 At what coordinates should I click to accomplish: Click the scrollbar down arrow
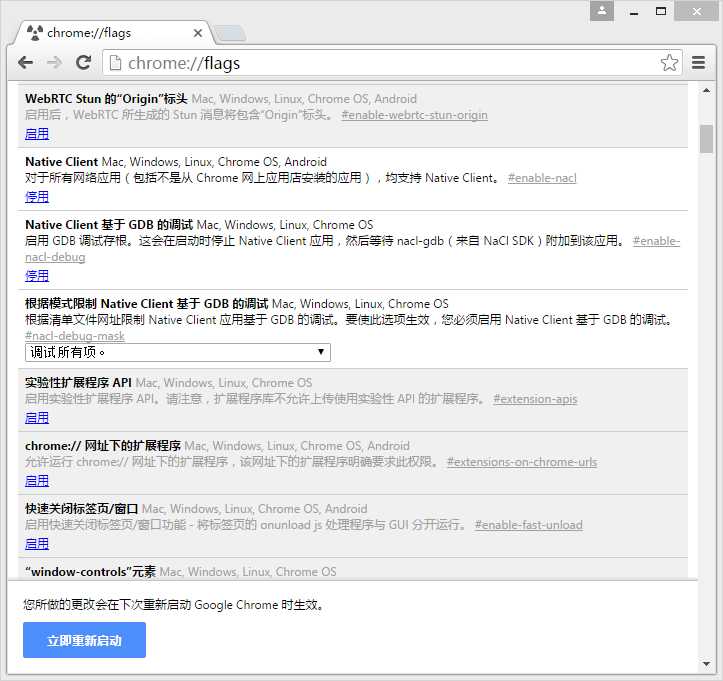pos(706,663)
